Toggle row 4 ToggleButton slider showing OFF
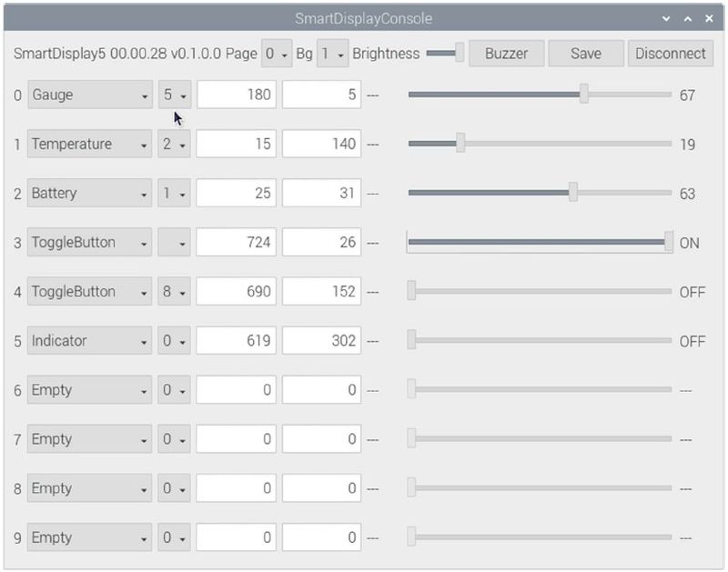The image size is (728, 572). pyautogui.click(x=412, y=292)
